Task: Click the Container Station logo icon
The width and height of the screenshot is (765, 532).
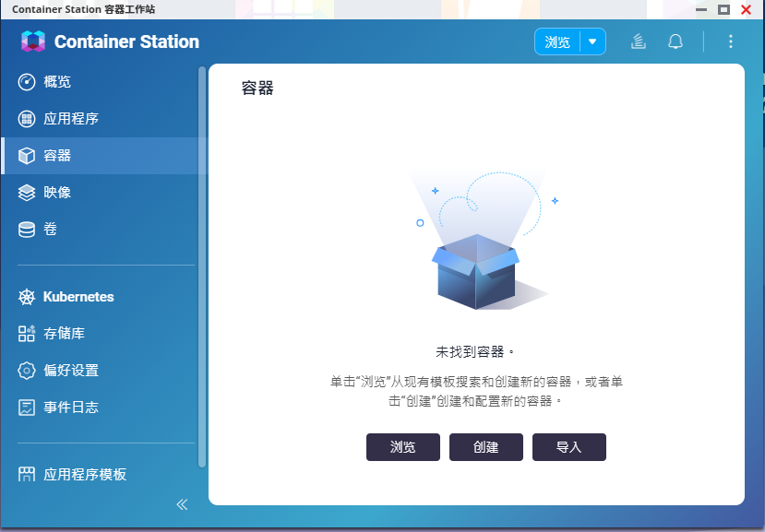Action: pos(33,41)
